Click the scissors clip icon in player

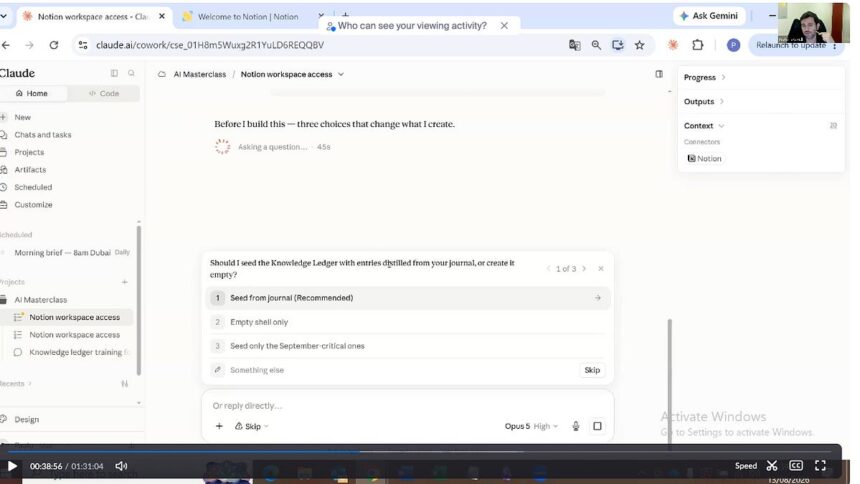(772, 466)
